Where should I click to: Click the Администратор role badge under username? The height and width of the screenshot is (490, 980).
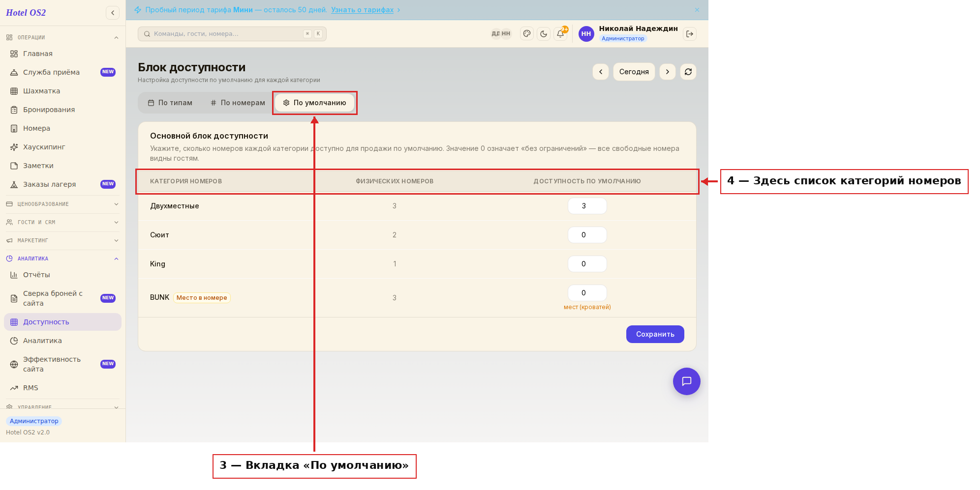point(623,38)
